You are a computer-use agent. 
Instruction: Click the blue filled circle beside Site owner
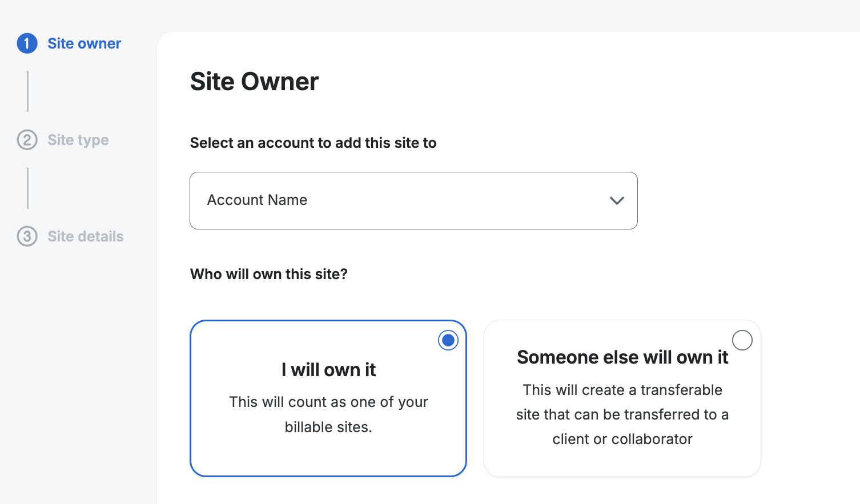(27, 43)
